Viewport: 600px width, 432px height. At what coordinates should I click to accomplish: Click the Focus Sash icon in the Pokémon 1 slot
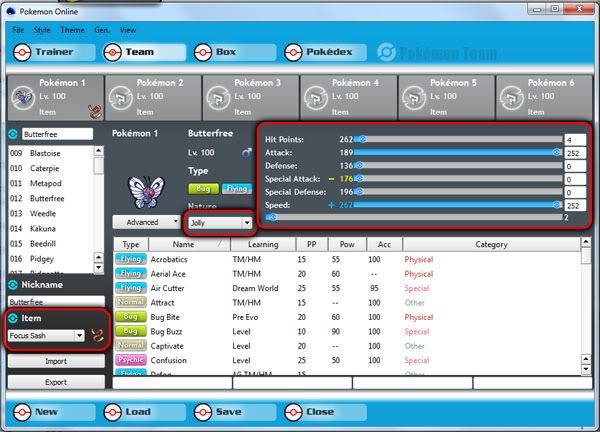95,112
